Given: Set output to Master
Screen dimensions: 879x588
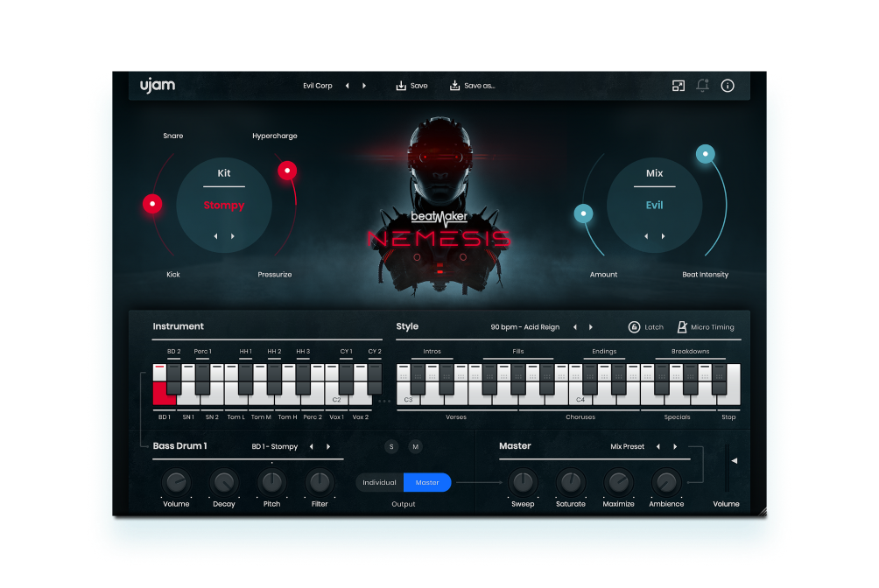Looking at the screenshot, I should [427, 483].
